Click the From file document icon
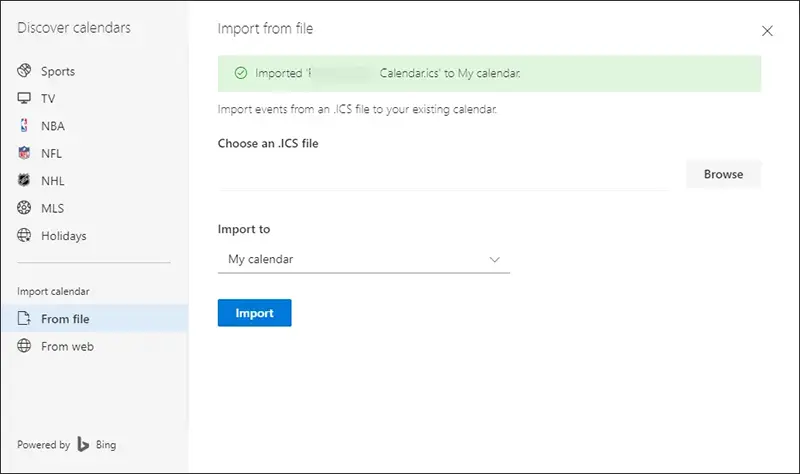The height and width of the screenshot is (474, 800). 25,319
